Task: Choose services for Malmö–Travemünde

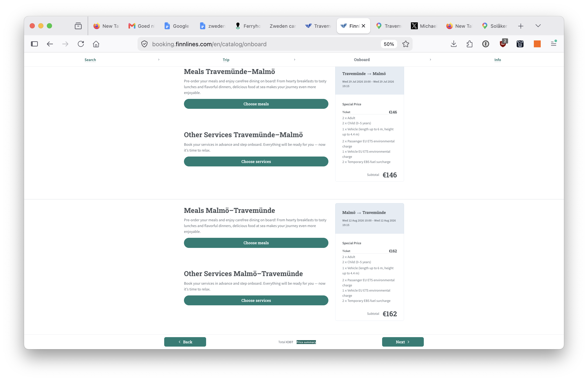Action: tap(256, 300)
